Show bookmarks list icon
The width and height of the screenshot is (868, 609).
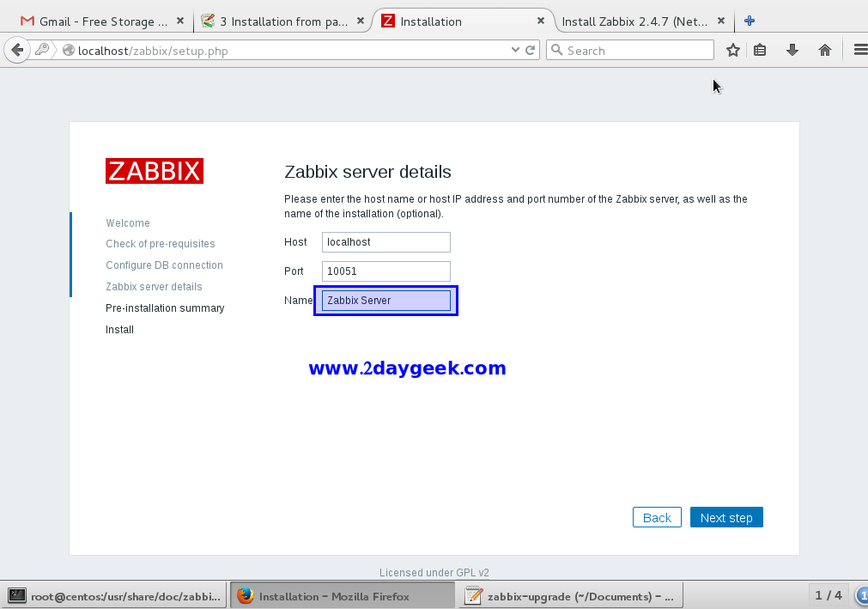(x=760, y=51)
